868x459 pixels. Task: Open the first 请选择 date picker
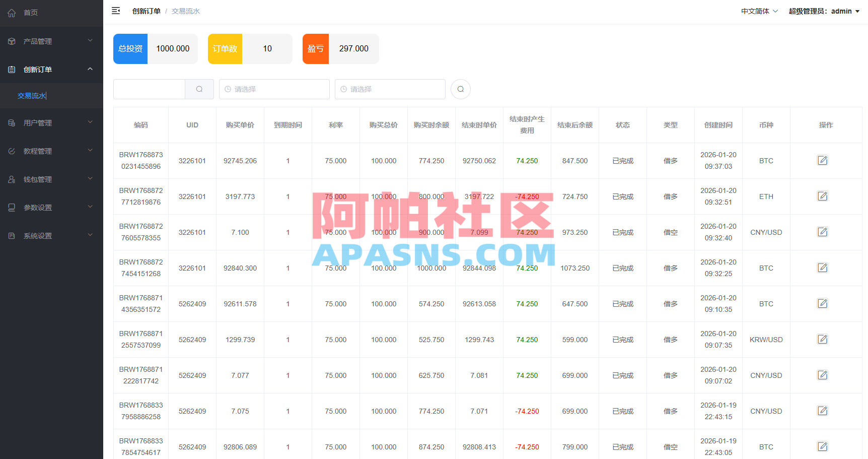click(x=274, y=89)
